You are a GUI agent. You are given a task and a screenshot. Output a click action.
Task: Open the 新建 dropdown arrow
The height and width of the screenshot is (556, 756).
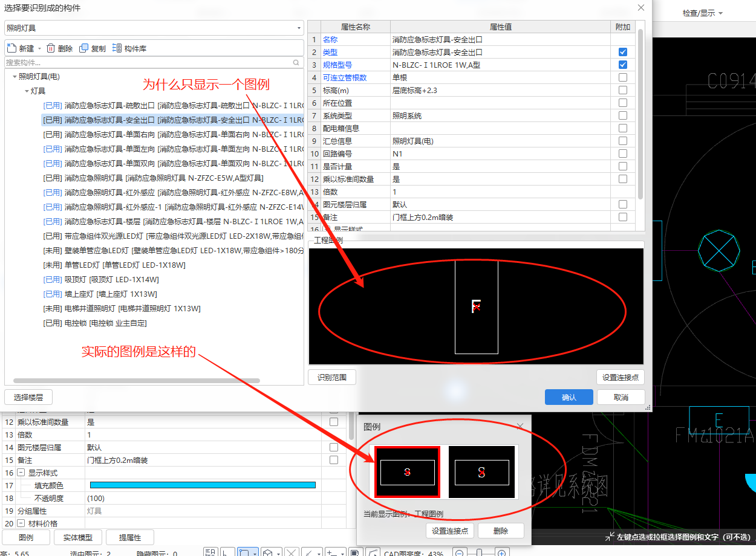[x=39, y=48]
